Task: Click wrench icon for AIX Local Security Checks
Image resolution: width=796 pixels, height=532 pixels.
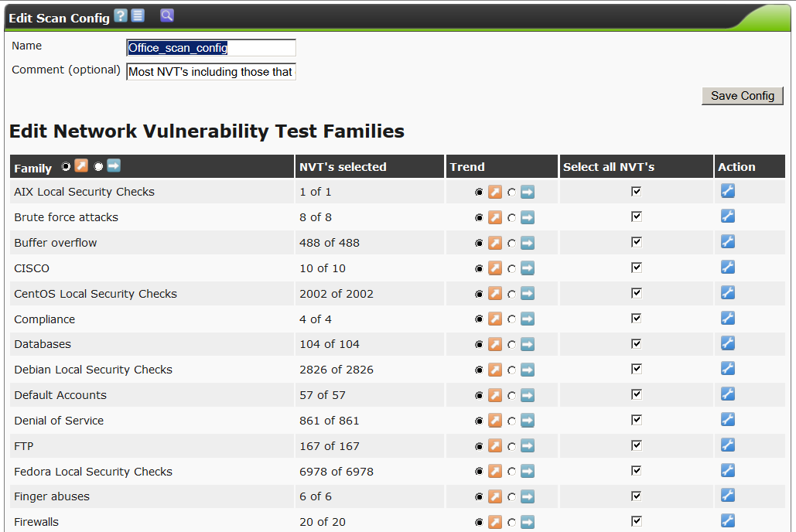Action: tap(727, 191)
